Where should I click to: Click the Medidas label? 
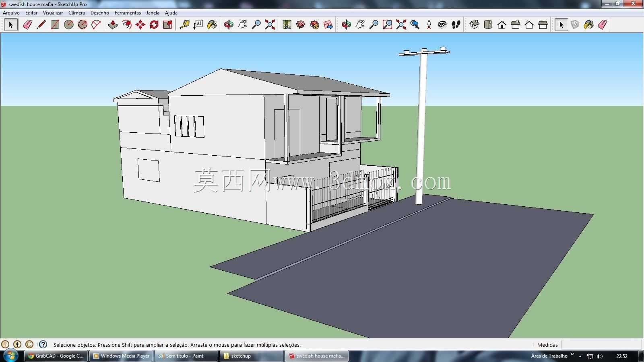(547, 345)
